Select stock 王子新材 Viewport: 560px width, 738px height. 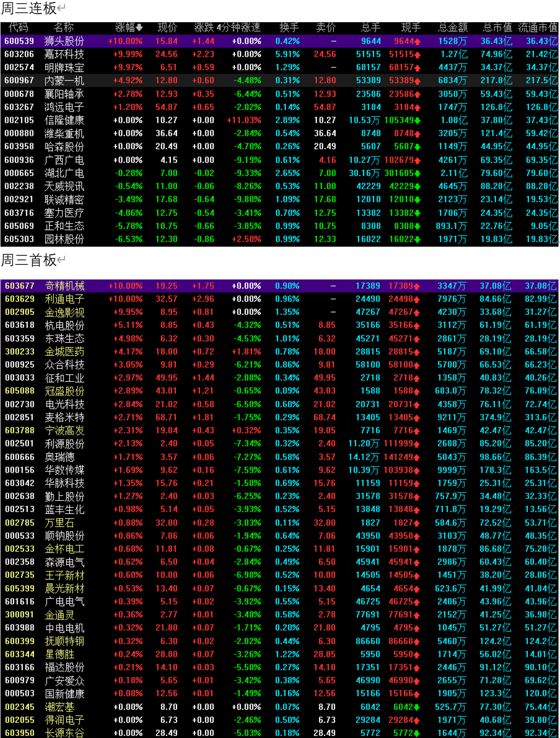tap(65, 575)
